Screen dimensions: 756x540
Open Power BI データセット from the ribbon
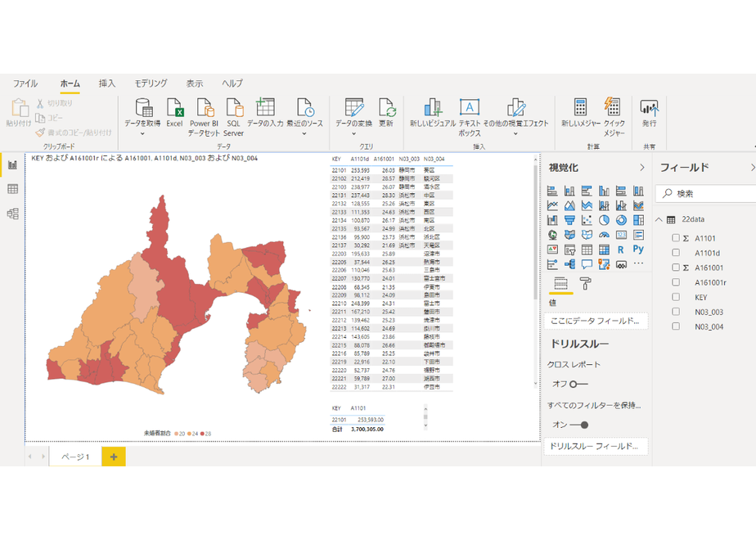point(204,117)
